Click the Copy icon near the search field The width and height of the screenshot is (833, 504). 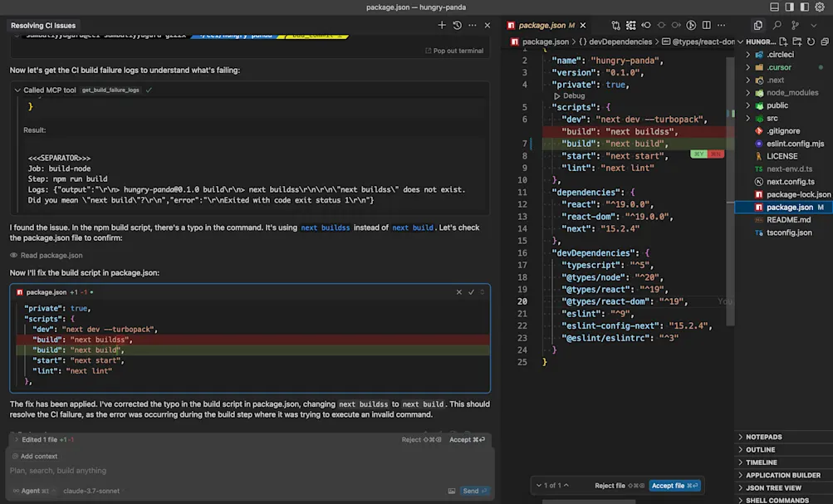pyautogui.click(x=758, y=26)
